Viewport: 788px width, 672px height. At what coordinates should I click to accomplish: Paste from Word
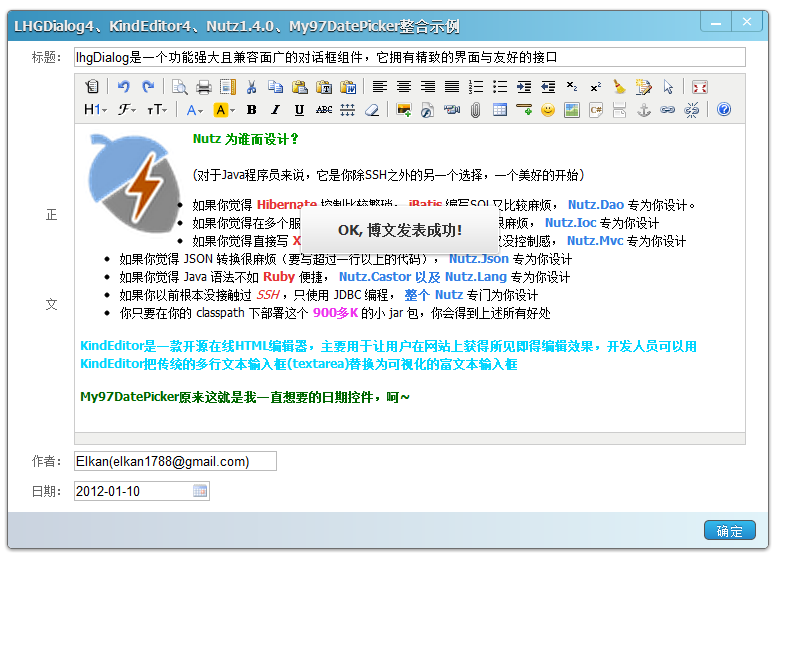348,87
